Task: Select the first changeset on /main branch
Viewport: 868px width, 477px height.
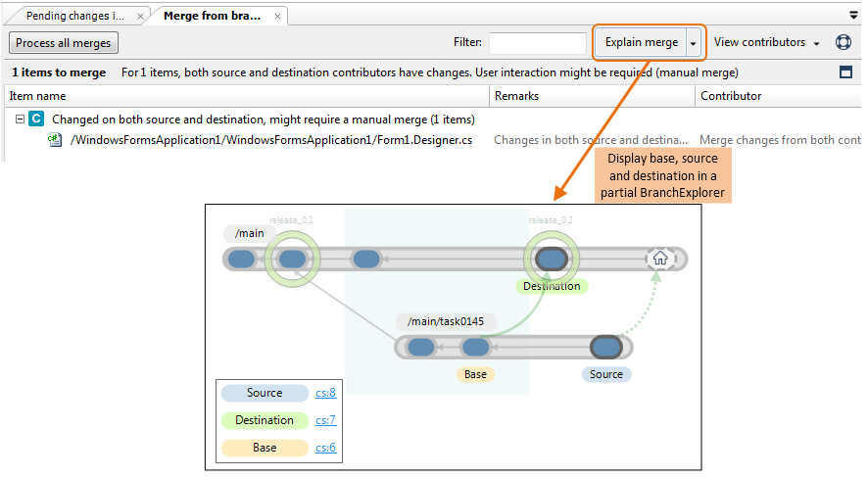Action: tap(241, 259)
